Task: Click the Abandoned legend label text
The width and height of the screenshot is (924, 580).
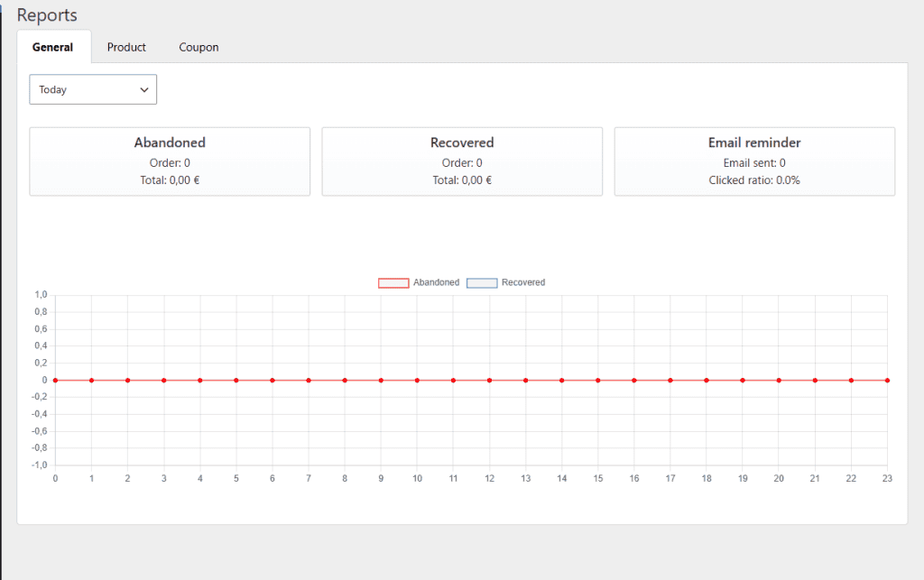Action: click(x=436, y=282)
